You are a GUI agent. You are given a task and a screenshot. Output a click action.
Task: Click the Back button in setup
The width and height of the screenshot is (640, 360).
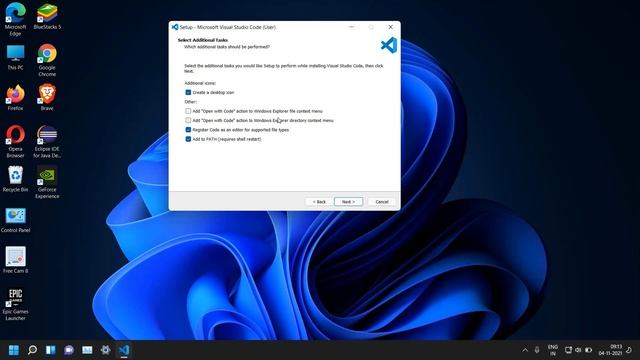pyautogui.click(x=319, y=202)
